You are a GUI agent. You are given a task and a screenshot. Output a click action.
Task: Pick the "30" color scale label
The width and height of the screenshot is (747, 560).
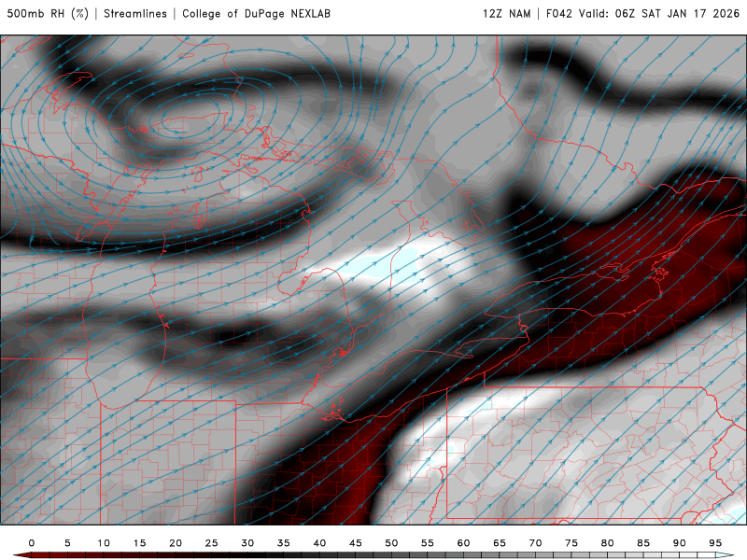pos(247,543)
